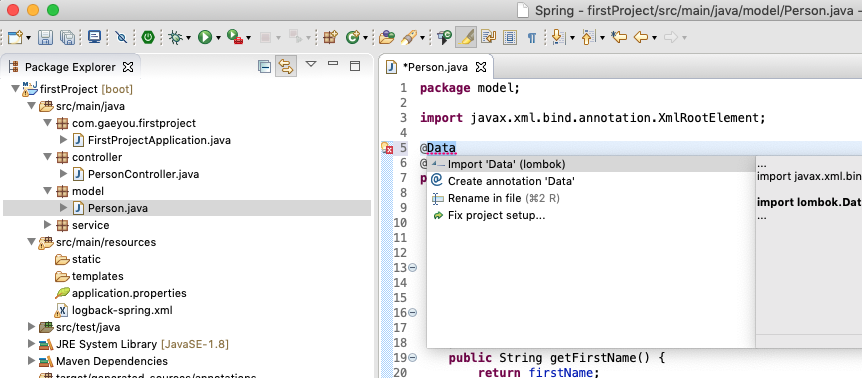Viewport: 862px width, 378px height.
Task: Toggle Block Selection Mode icon
Action: 510,37
